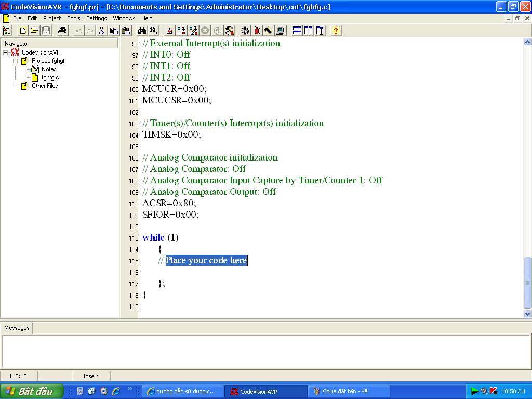This screenshot has width=532, height=399.
Task: Click the CodeVisionAVR taskbar button
Action: (x=265, y=392)
